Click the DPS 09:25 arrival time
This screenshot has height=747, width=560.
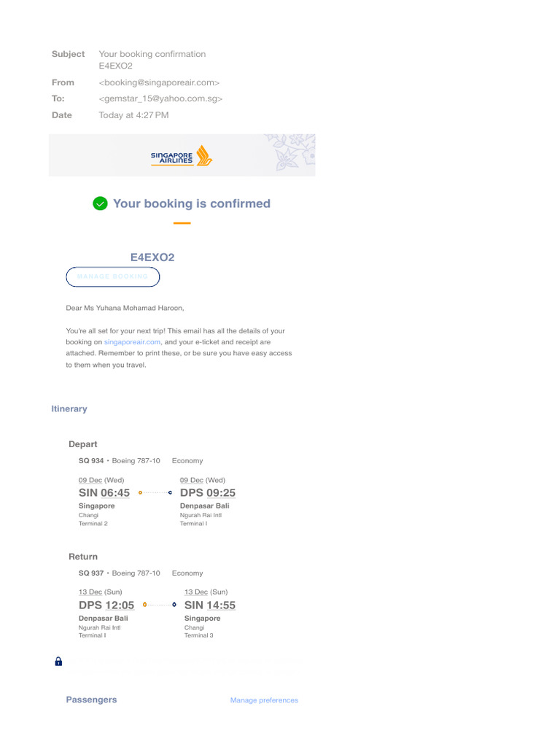coord(208,492)
